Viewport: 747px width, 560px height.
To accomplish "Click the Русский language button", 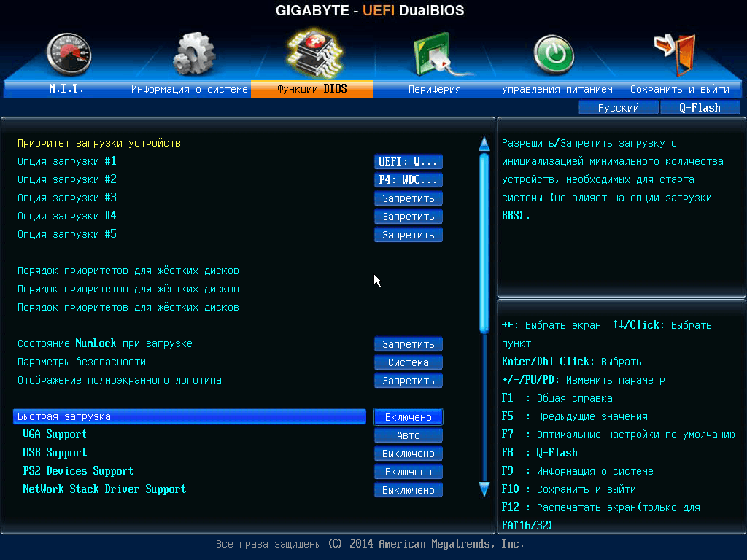I will [x=619, y=108].
